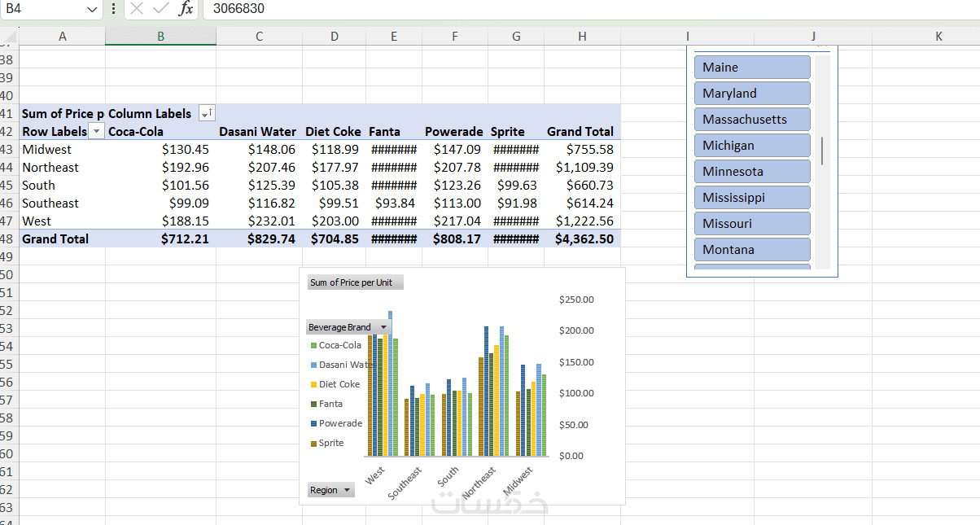Screen dimensions: 980x525
Task: Click cell with value $1,222.56
Action: [x=582, y=221]
